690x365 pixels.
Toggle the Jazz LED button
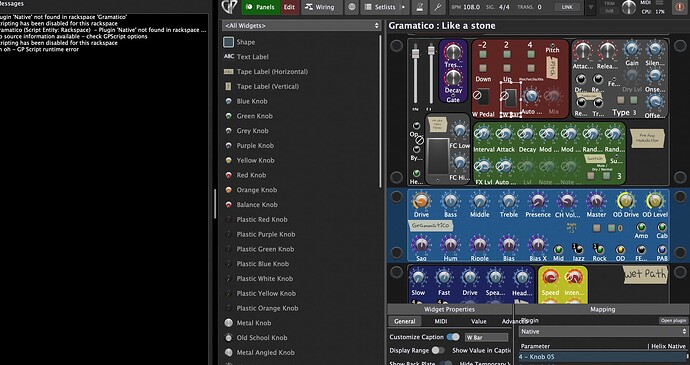click(x=578, y=250)
